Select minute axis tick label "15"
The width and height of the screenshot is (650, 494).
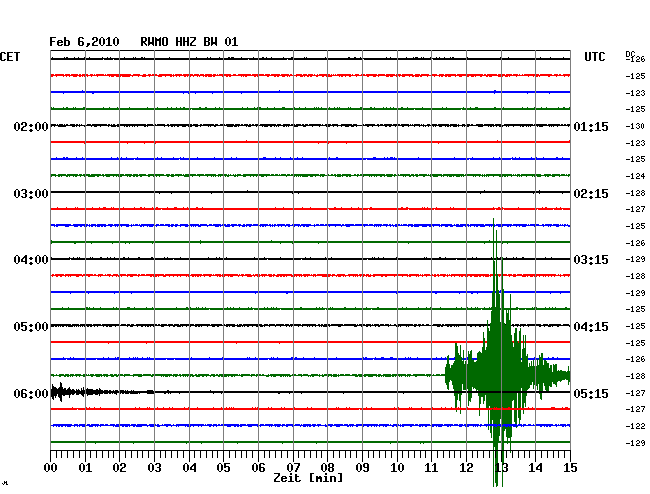570,468
